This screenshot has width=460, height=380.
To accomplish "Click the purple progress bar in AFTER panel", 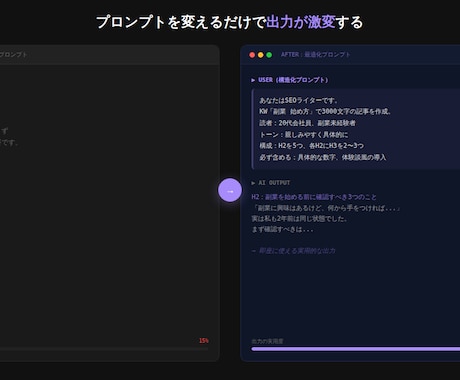I will point(356,349).
